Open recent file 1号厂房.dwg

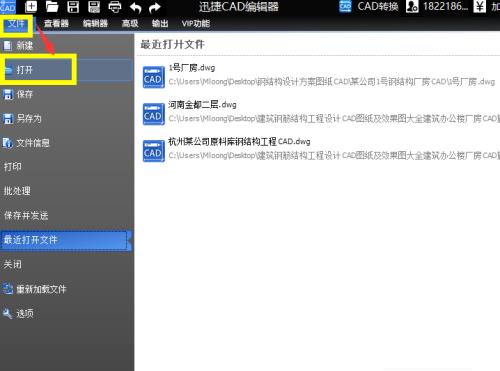click(192, 68)
